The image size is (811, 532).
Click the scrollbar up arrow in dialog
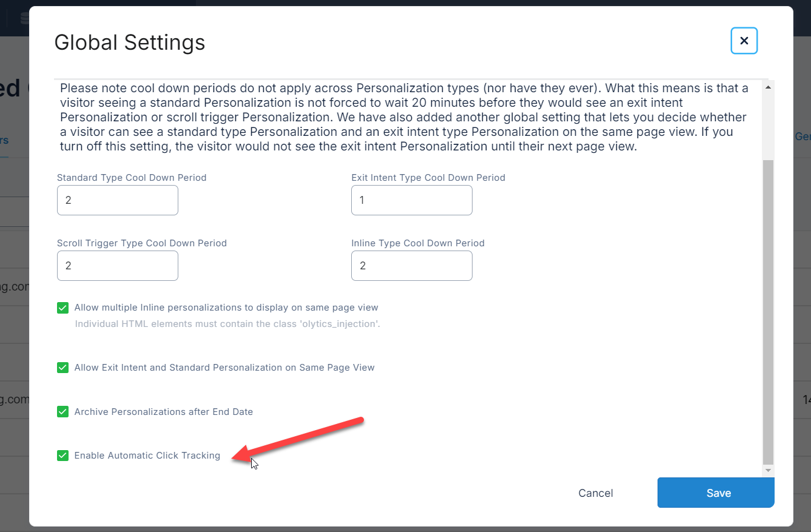coord(768,88)
